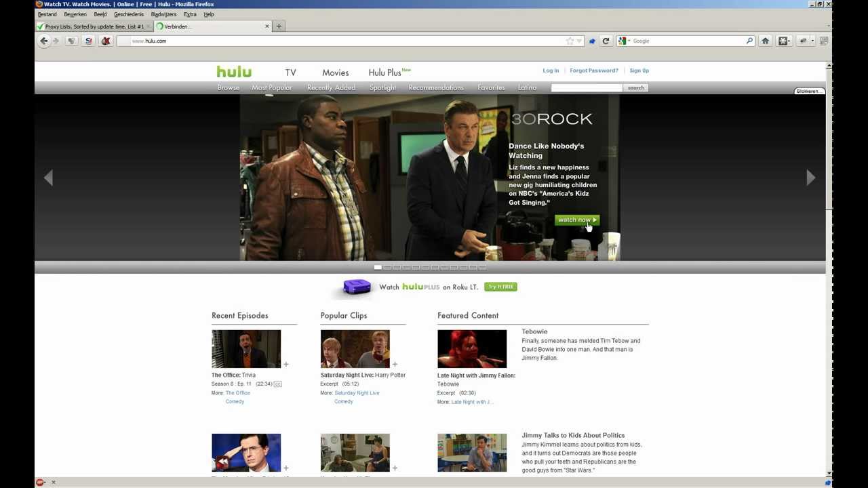Open the Latino navigation item

tap(527, 87)
